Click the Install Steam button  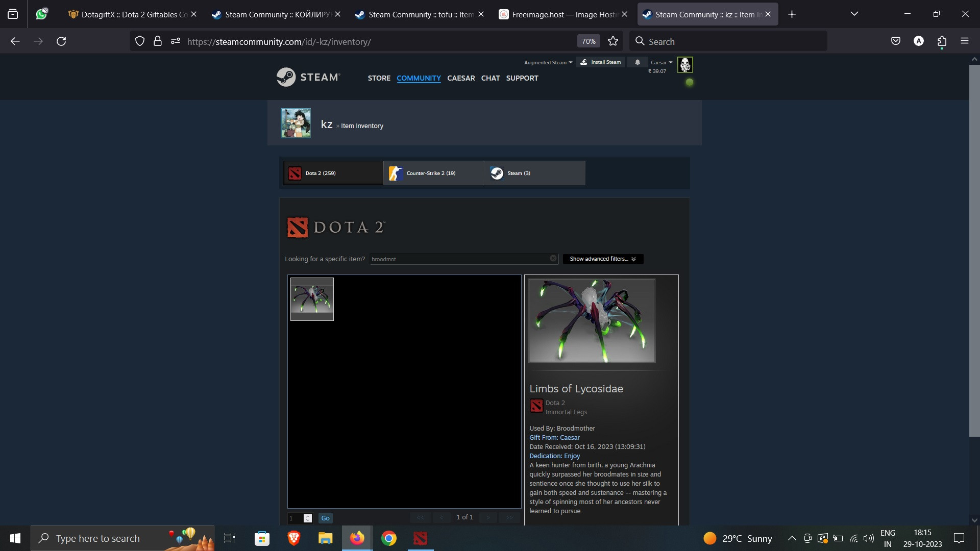[600, 62]
